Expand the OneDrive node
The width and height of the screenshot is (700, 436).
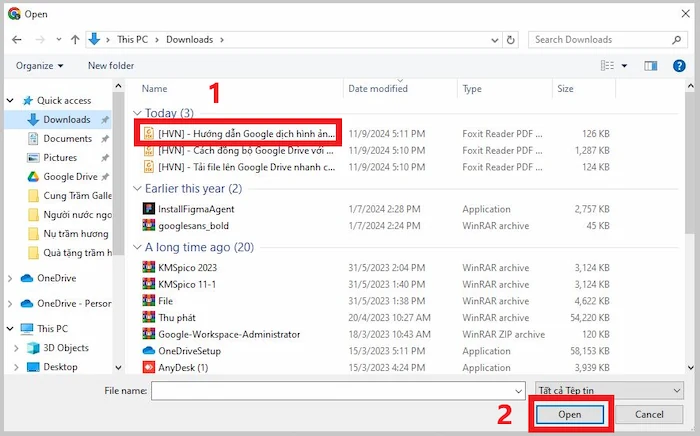pyautogui.click(x=10, y=278)
